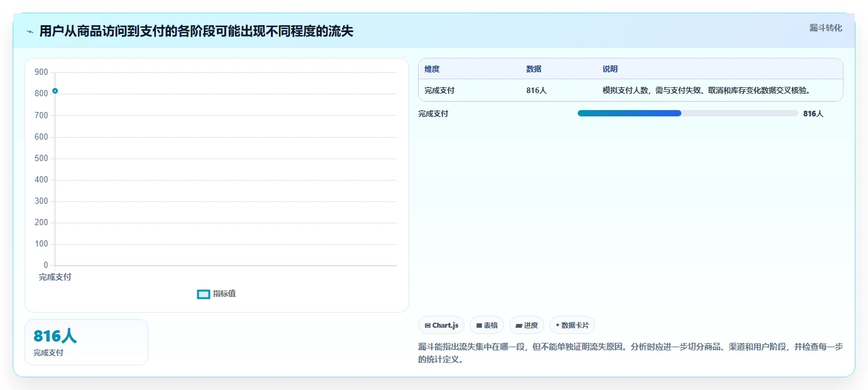This screenshot has width=868, height=390.
Task: Click the 漏斗转化 label in header
Action: click(825, 28)
